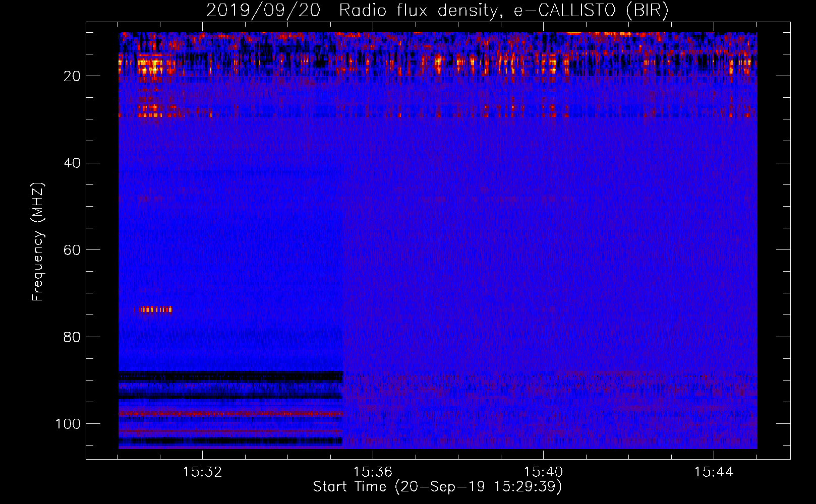Click the '40' frequency tick label

point(72,163)
